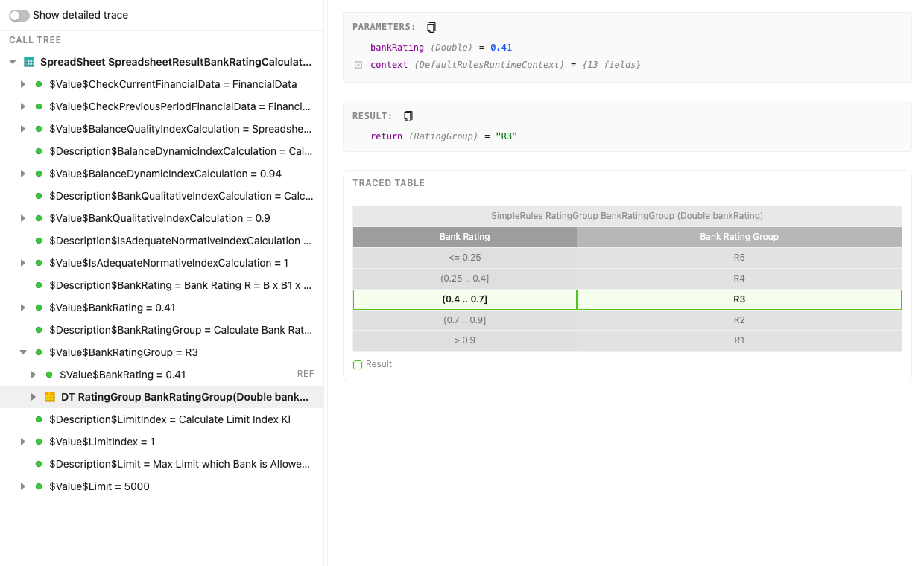Expand $Value$BankQualitativeIndexCalculation = 0.9 node
Viewport: 924px width, 566px height.
coord(23,218)
